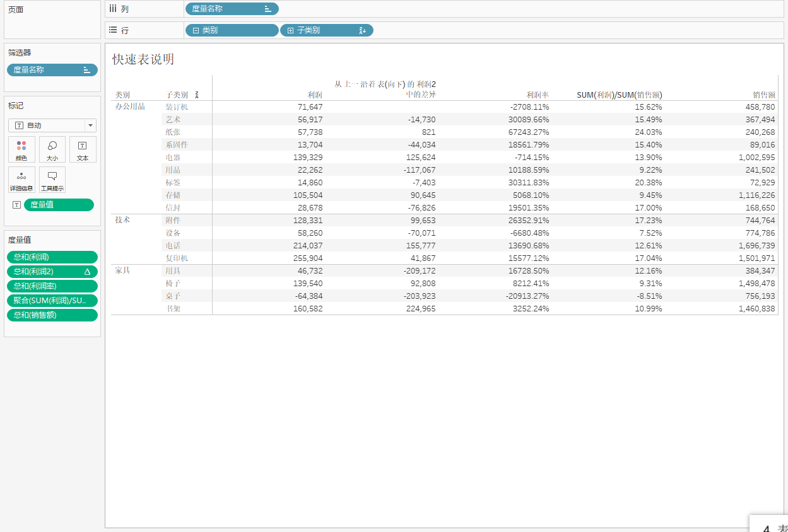Open the mark type 自动 dropdown
Screen dimensions: 788x532
(x=52, y=125)
